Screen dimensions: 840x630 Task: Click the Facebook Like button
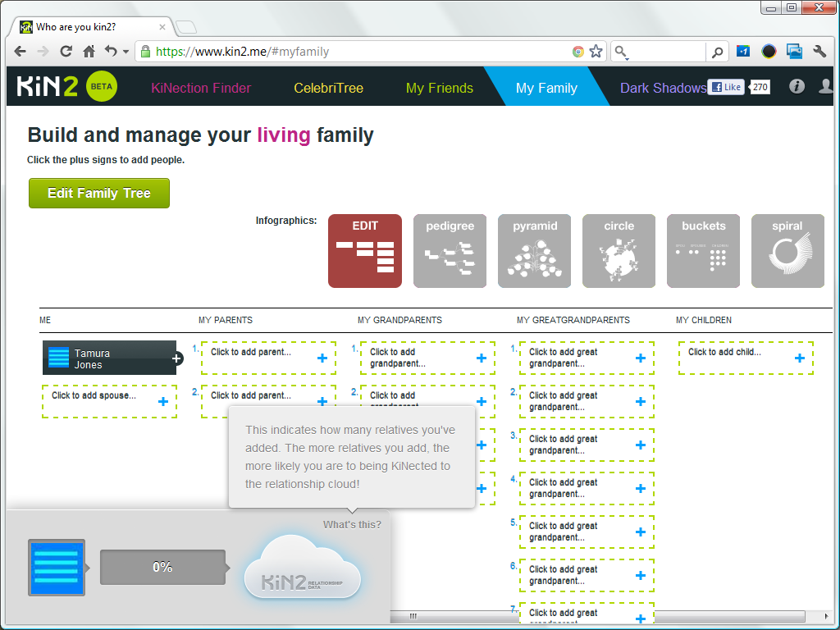point(726,87)
